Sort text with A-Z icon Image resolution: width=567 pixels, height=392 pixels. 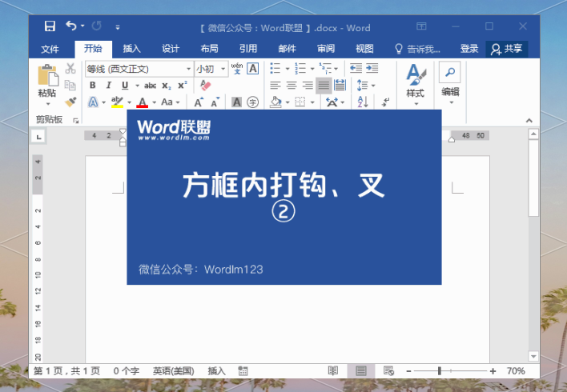(x=363, y=102)
